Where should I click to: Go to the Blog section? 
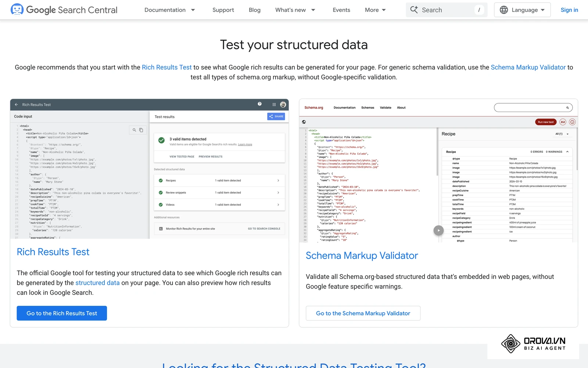pyautogui.click(x=255, y=10)
